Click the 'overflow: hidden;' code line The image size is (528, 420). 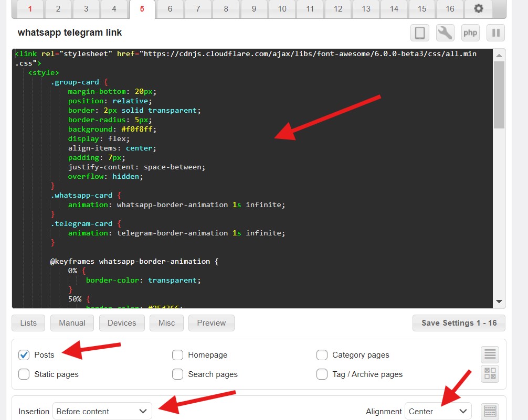coord(105,176)
